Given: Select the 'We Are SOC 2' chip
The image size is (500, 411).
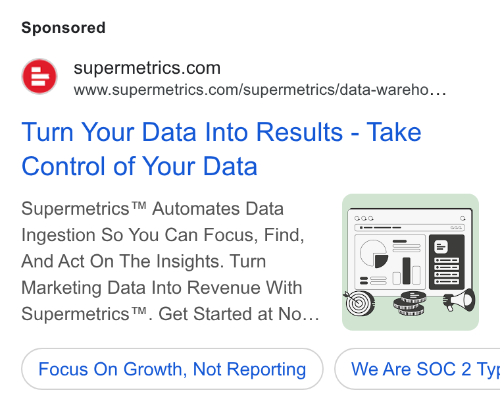Looking at the screenshot, I should [417, 369].
